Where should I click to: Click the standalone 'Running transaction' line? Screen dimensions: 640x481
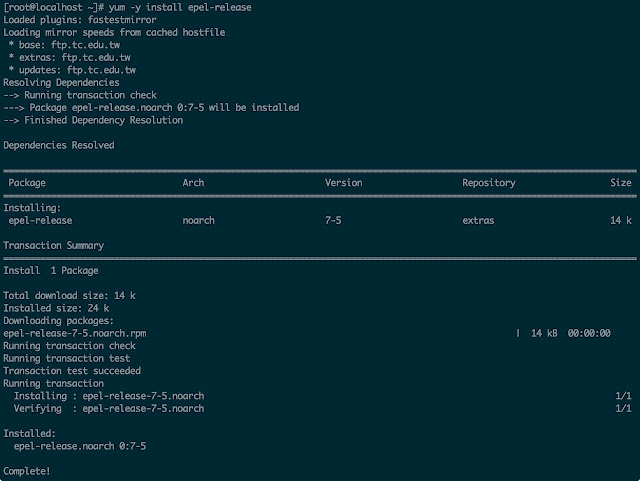click(53, 383)
